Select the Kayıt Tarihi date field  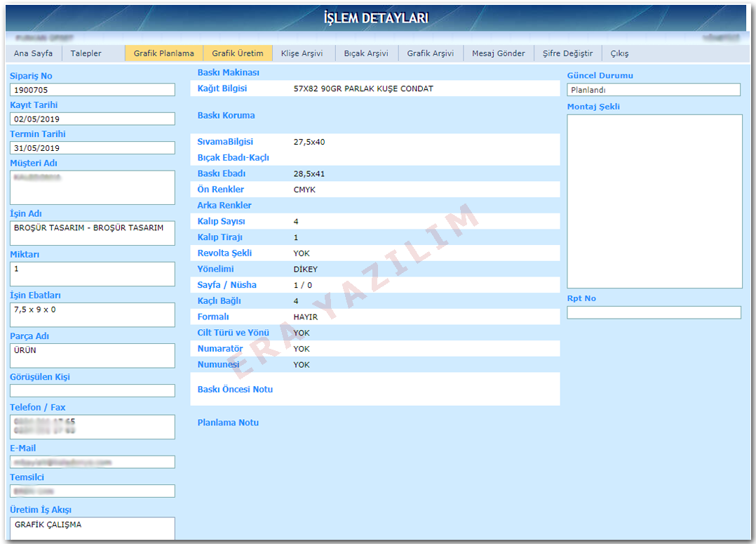click(93, 119)
